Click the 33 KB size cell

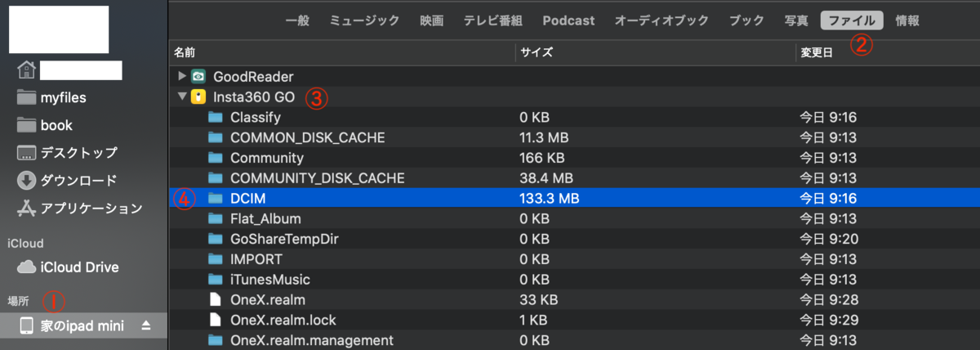[x=539, y=299]
